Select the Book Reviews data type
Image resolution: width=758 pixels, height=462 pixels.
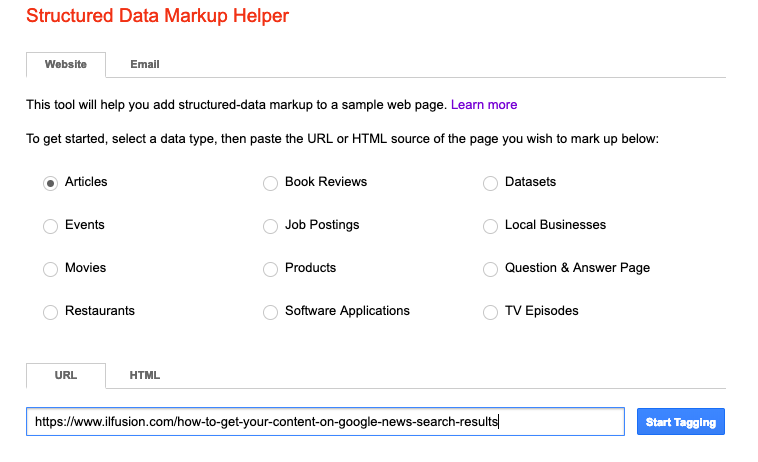point(270,183)
